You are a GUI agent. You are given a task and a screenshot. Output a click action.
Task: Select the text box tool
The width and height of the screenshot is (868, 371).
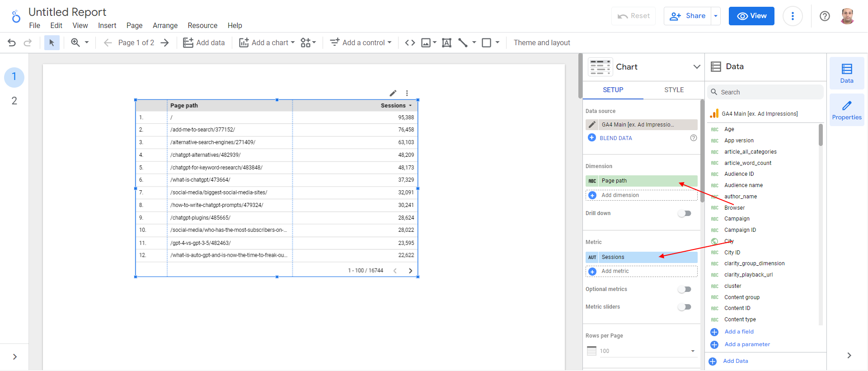tap(446, 42)
